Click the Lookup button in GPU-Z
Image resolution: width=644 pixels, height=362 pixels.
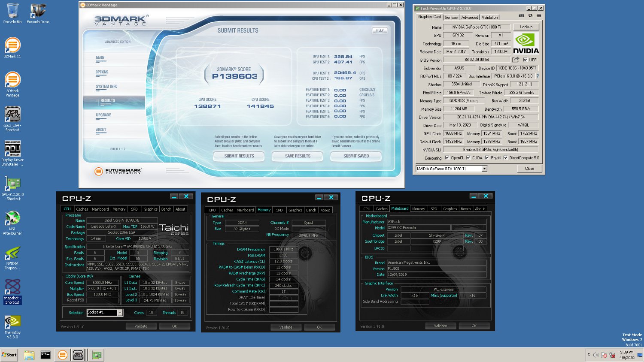pos(526,27)
